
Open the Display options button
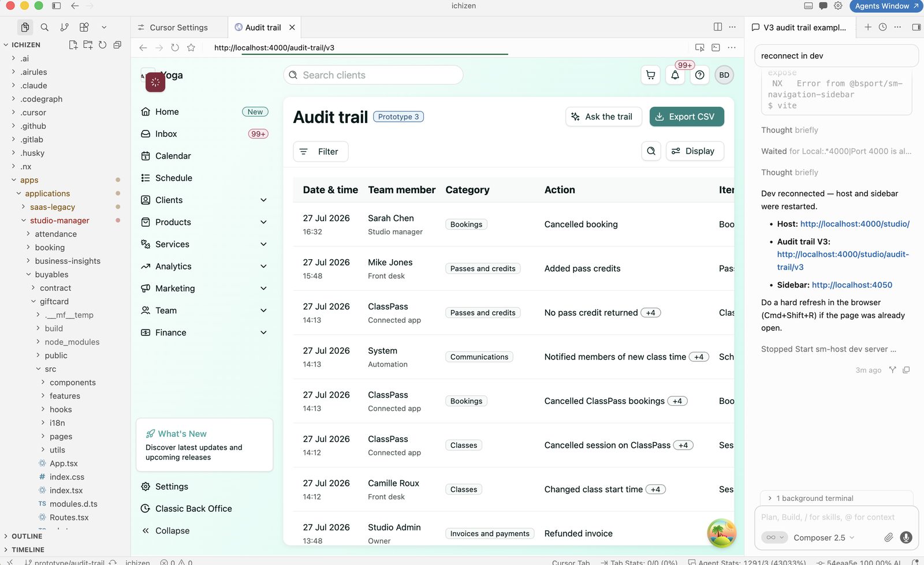pos(695,151)
